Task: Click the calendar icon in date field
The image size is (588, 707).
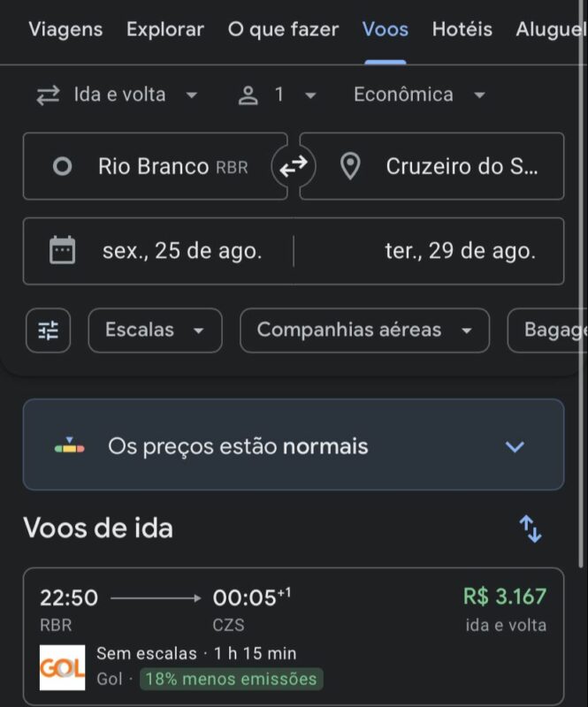Action: pyautogui.click(x=62, y=250)
